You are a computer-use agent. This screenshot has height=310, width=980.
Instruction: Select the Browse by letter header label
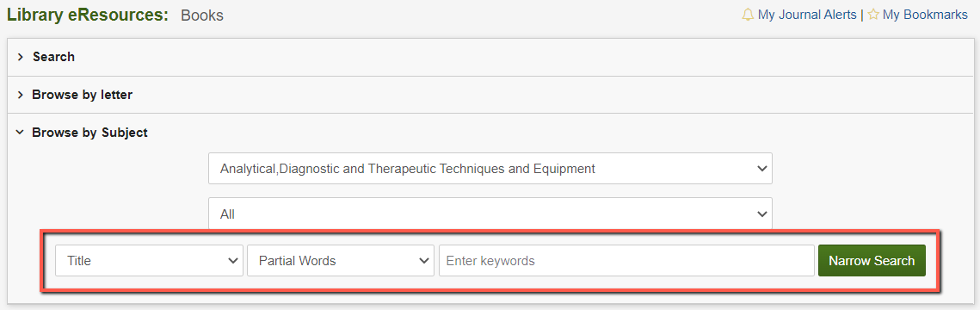83,95
